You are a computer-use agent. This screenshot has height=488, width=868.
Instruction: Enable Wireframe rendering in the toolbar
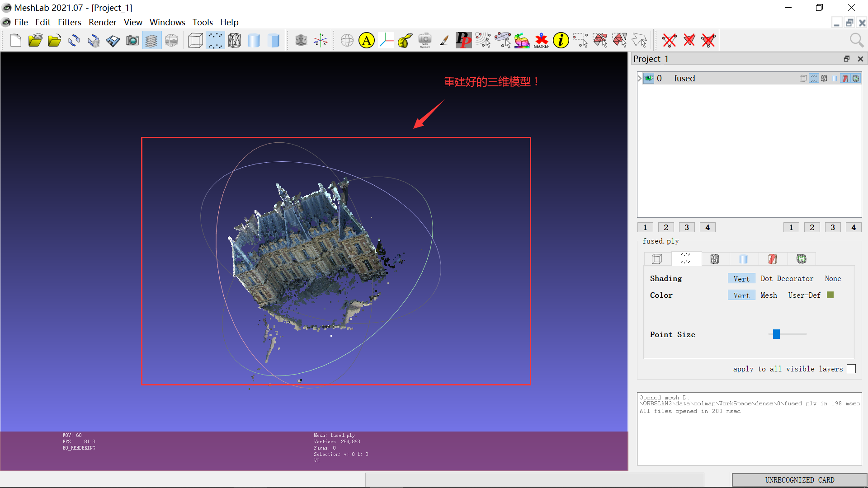[x=235, y=41]
